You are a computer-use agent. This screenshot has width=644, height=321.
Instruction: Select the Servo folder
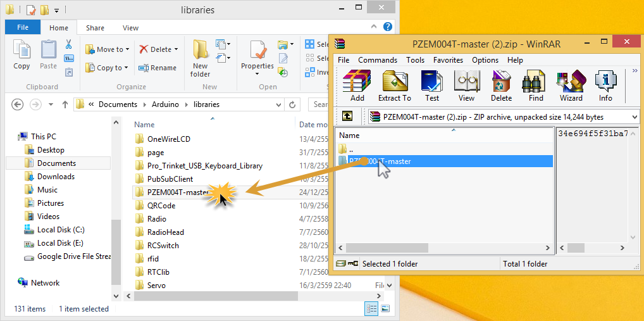pyautogui.click(x=156, y=286)
